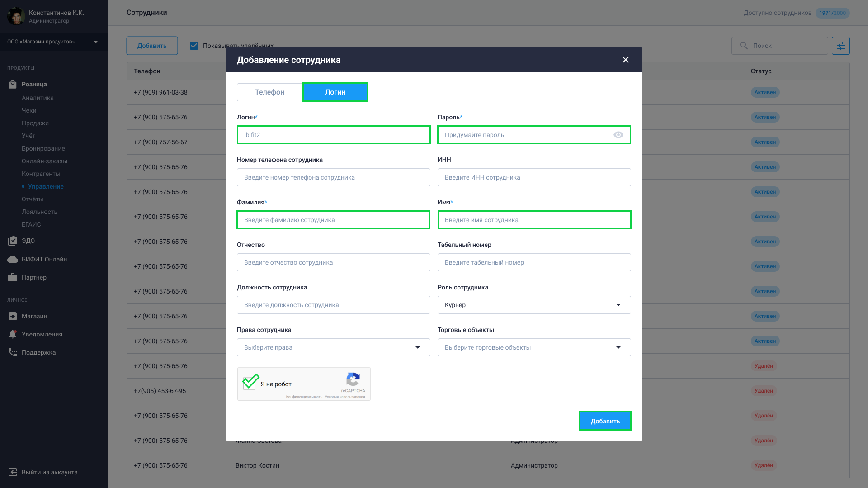The image size is (868, 488).
Task: Open ЭДО section icon in sidebar
Action: point(13,241)
